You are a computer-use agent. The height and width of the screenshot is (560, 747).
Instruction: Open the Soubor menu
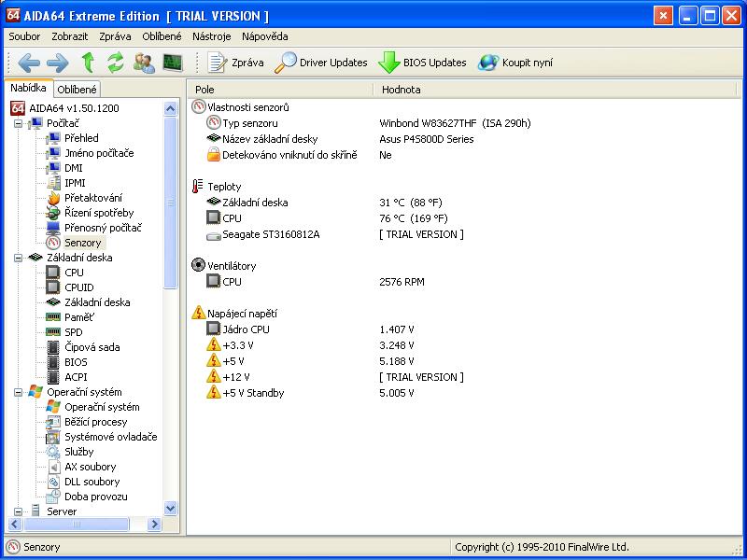pos(24,36)
